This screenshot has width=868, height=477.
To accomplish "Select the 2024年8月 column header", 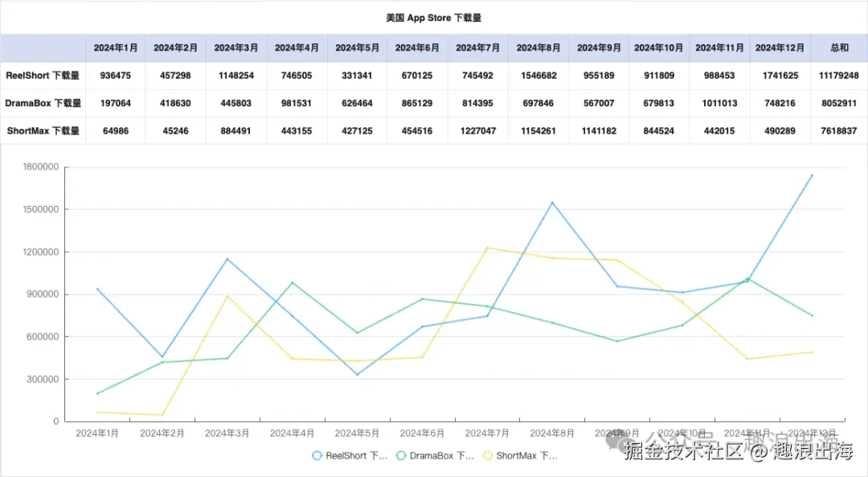I will tap(538, 48).
